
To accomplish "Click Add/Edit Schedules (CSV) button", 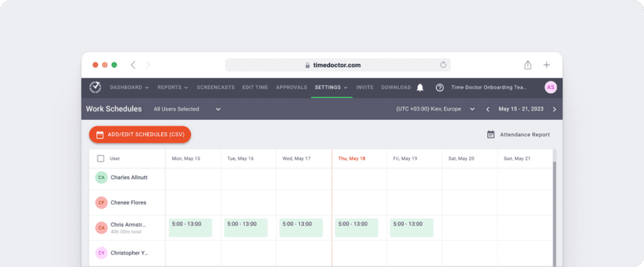I will (140, 134).
